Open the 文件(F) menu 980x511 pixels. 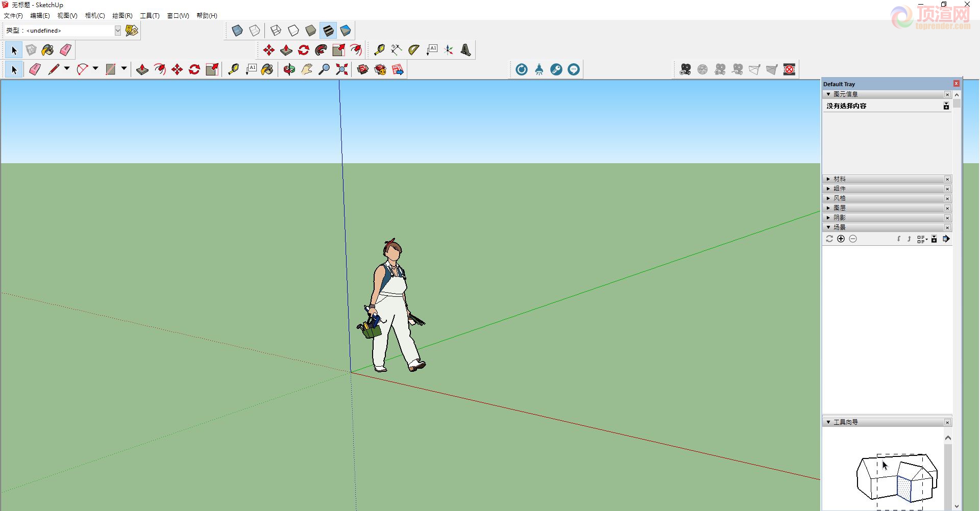13,16
